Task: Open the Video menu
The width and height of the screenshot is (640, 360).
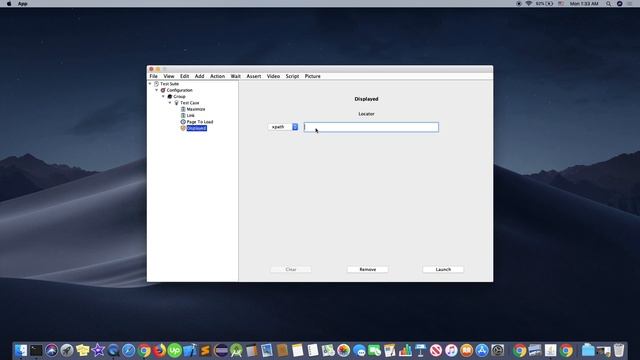Action: 273,76
